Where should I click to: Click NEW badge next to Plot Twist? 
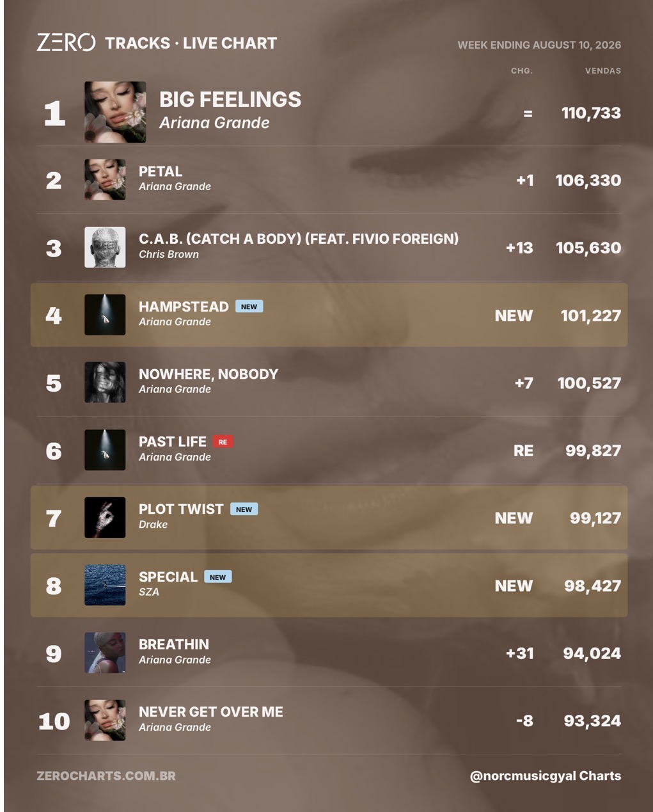point(244,509)
